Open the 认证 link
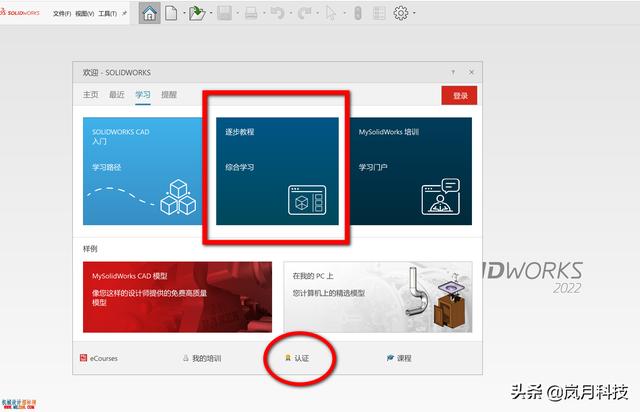 point(302,358)
